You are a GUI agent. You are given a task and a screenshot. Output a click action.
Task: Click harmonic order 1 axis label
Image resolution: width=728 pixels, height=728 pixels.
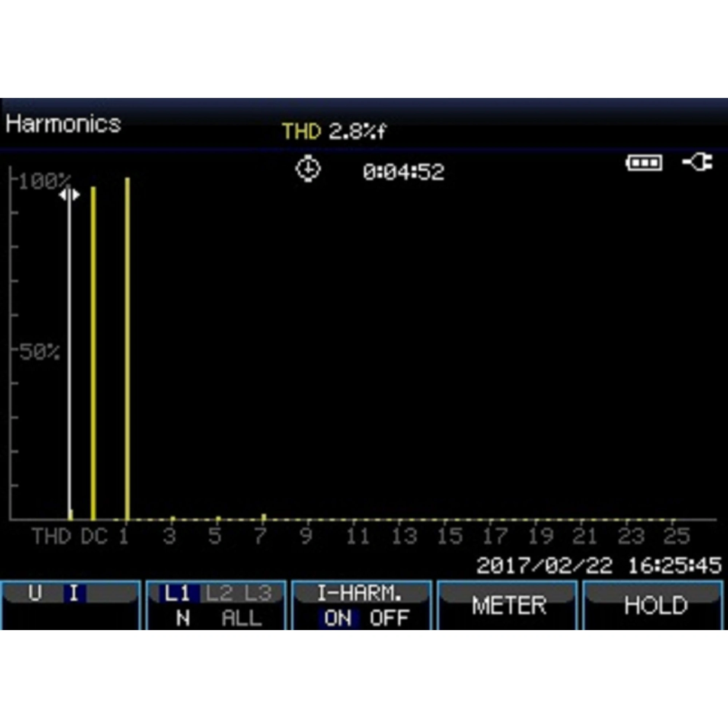(x=124, y=536)
